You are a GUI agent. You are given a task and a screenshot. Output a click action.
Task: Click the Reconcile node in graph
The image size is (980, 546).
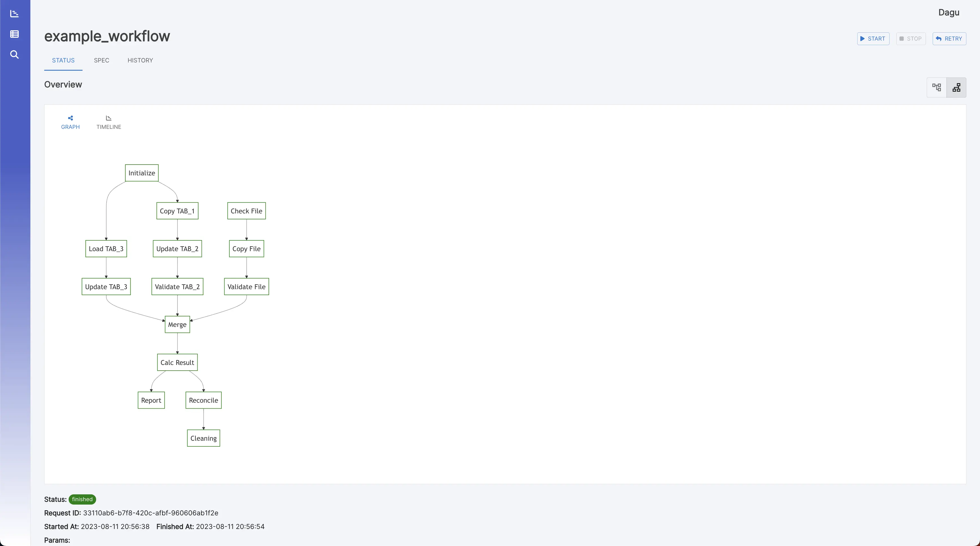pos(203,400)
